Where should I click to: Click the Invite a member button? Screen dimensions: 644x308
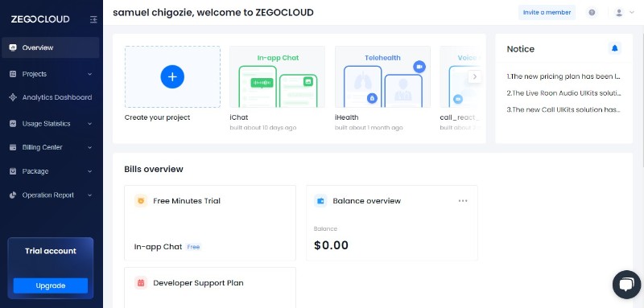click(547, 12)
